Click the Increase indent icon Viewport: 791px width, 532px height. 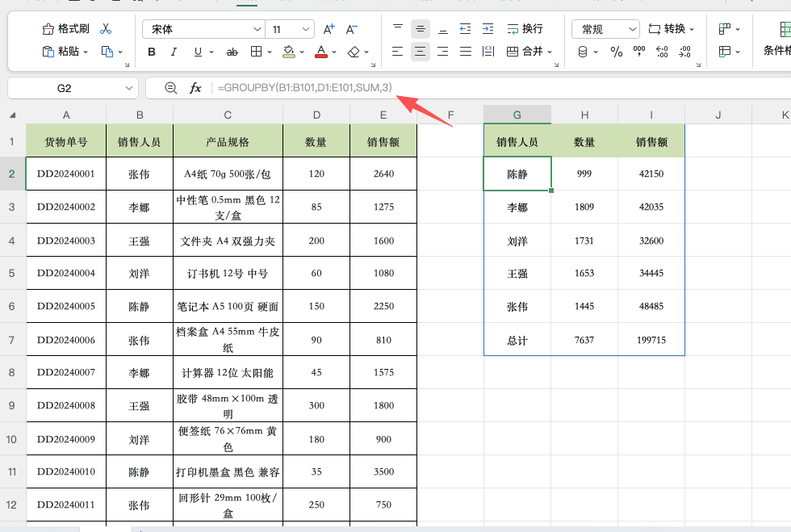pos(488,29)
